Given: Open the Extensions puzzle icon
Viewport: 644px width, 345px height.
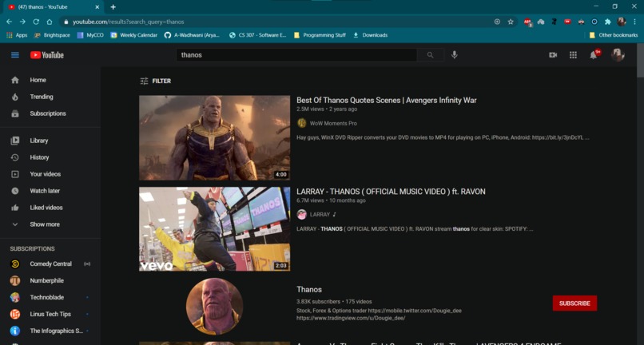Looking at the screenshot, I should (x=608, y=22).
